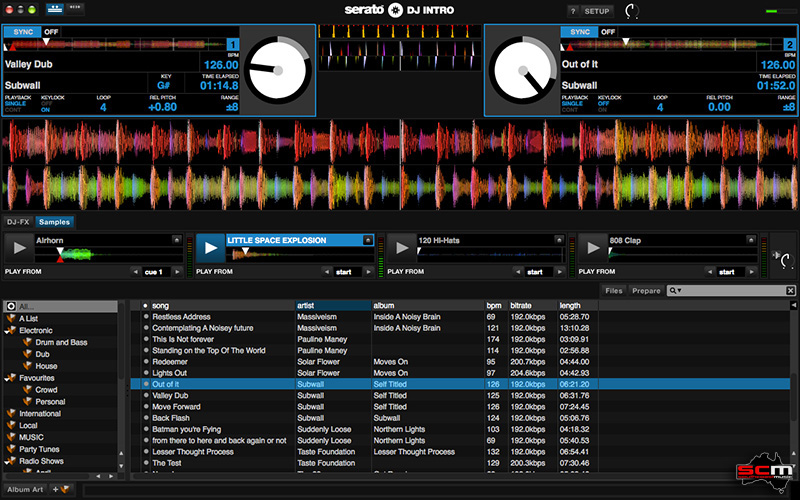
Task: Click deck 1 track overview waveform
Action: point(115,44)
